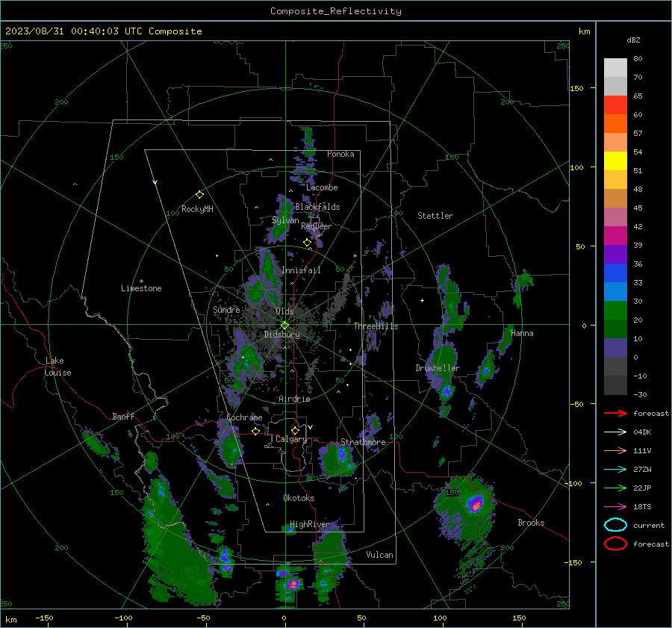Image resolution: width=672 pixels, height=628 pixels.
Task: Click the Airdrie label
Action: [x=294, y=399]
